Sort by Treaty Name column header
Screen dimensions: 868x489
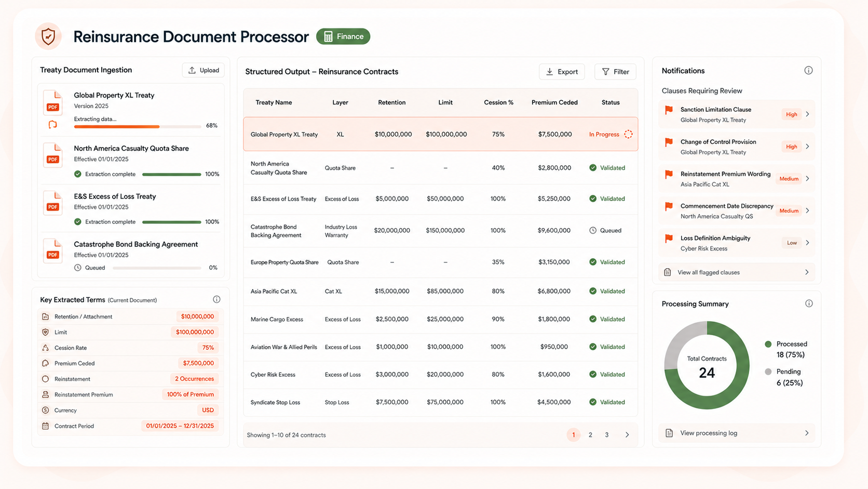(x=274, y=102)
